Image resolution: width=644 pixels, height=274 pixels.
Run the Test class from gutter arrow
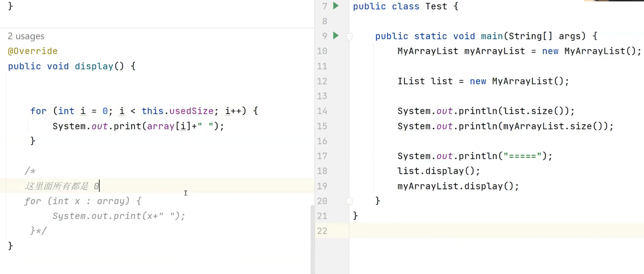(x=336, y=6)
